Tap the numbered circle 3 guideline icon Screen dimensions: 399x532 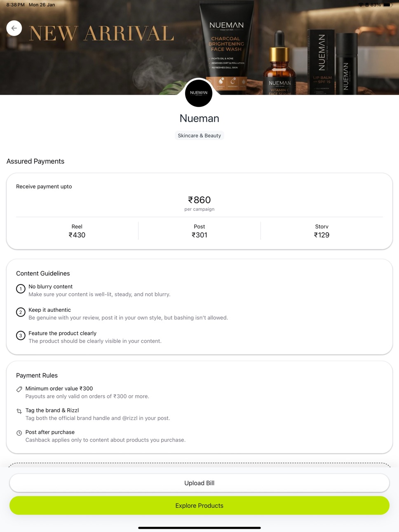click(x=21, y=336)
